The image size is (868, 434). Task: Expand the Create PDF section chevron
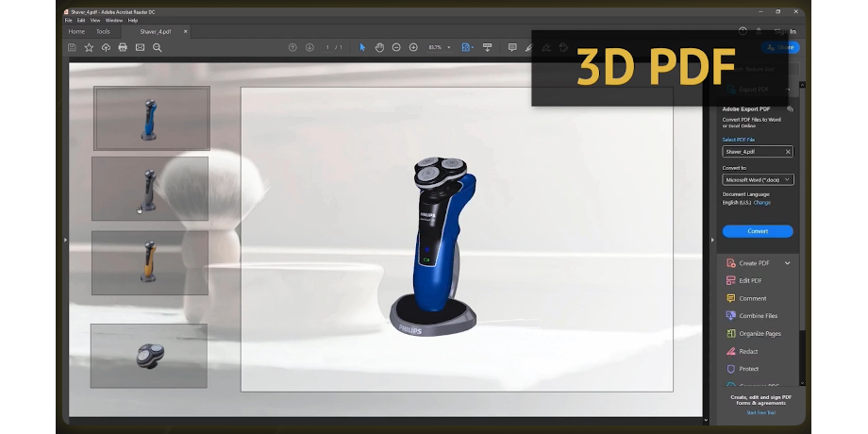tap(787, 263)
